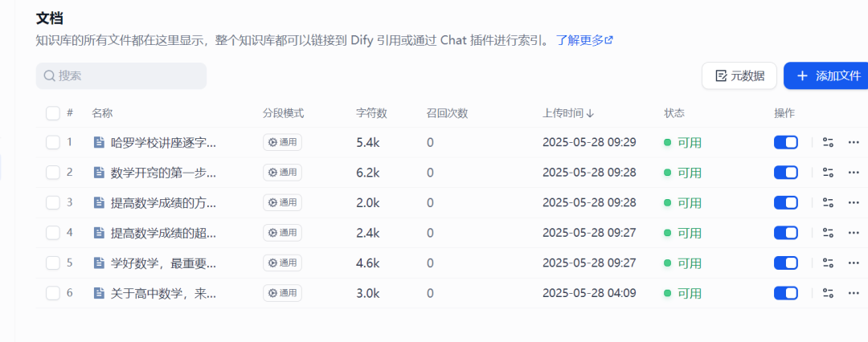Open the 了解更多 link
The width and height of the screenshot is (868, 342).
coord(584,40)
